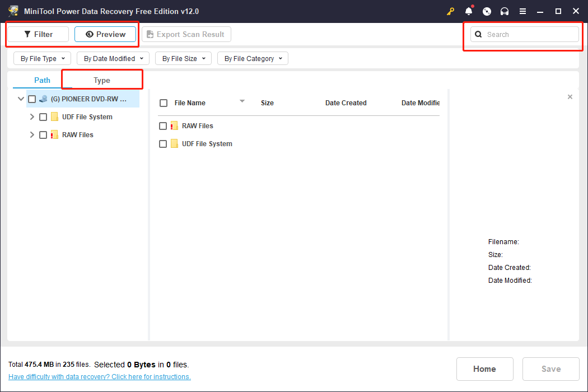Click the Filter button
The height and width of the screenshot is (392, 588).
click(x=38, y=35)
